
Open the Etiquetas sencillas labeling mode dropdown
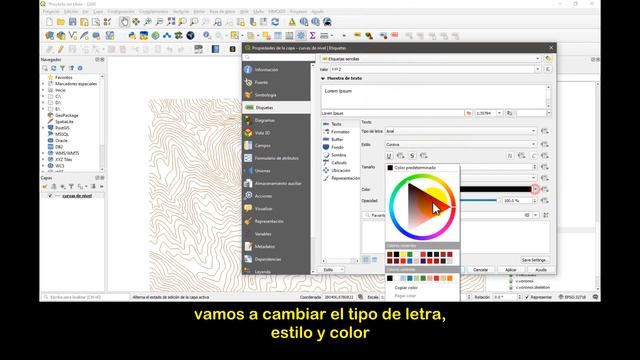click(431, 59)
